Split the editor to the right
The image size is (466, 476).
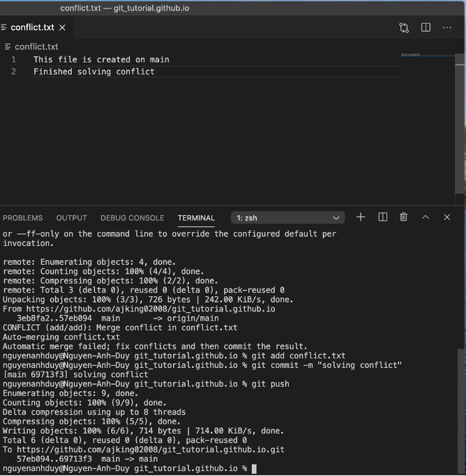426,28
